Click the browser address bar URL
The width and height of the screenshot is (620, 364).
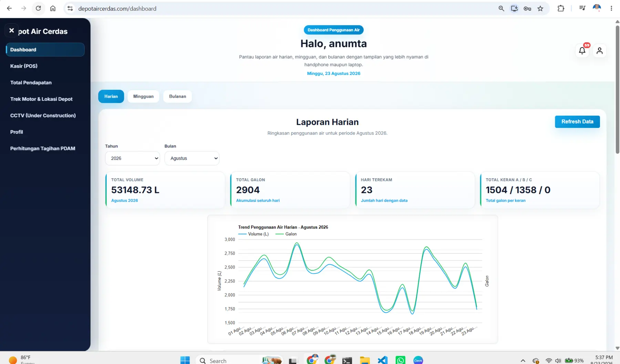click(117, 9)
